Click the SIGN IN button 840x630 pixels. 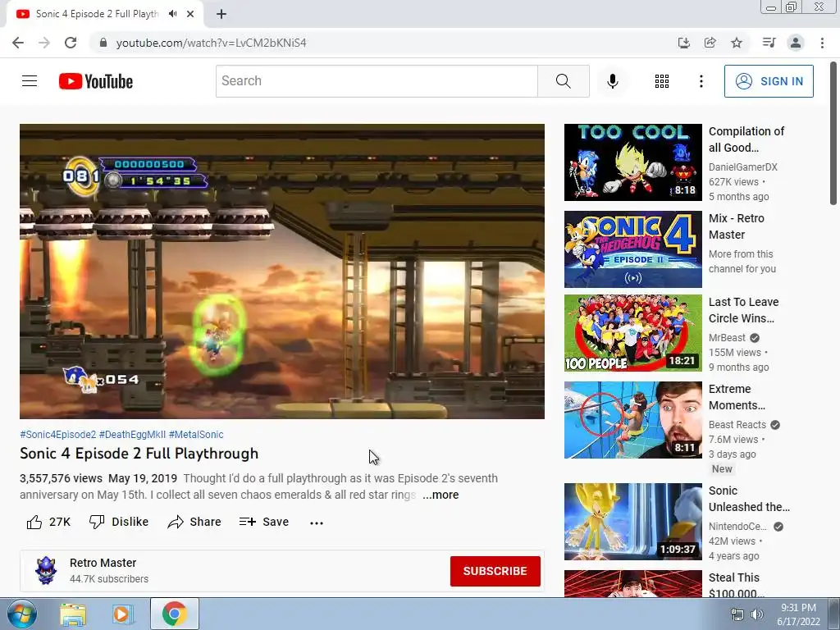(x=769, y=81)
